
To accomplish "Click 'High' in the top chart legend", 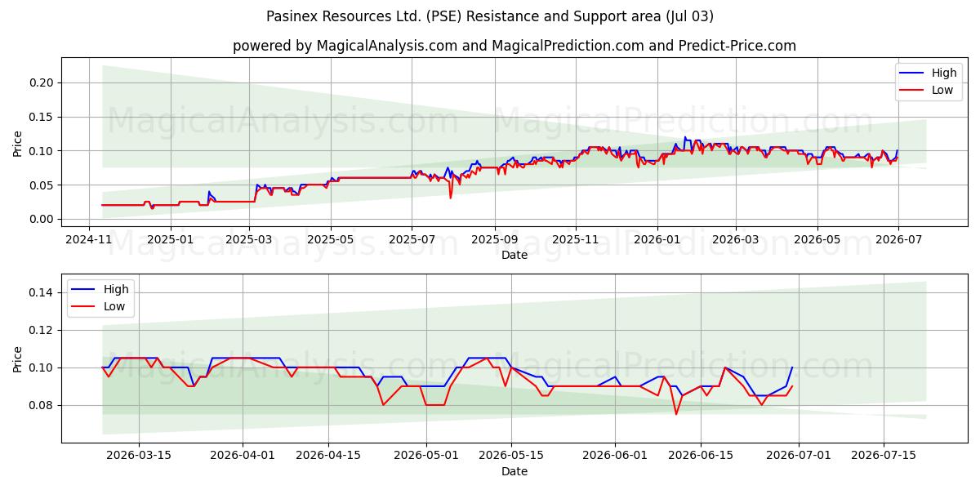I will coord(944,73).
